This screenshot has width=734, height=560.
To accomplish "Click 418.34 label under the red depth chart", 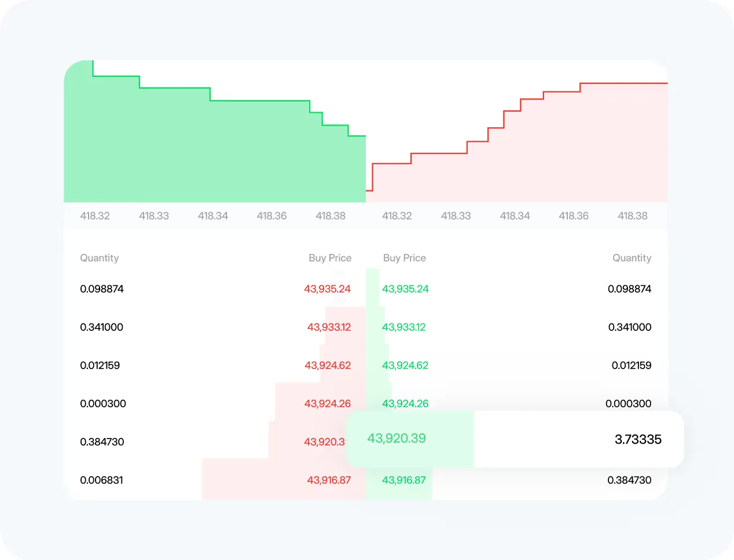I will tap(515, 216).
